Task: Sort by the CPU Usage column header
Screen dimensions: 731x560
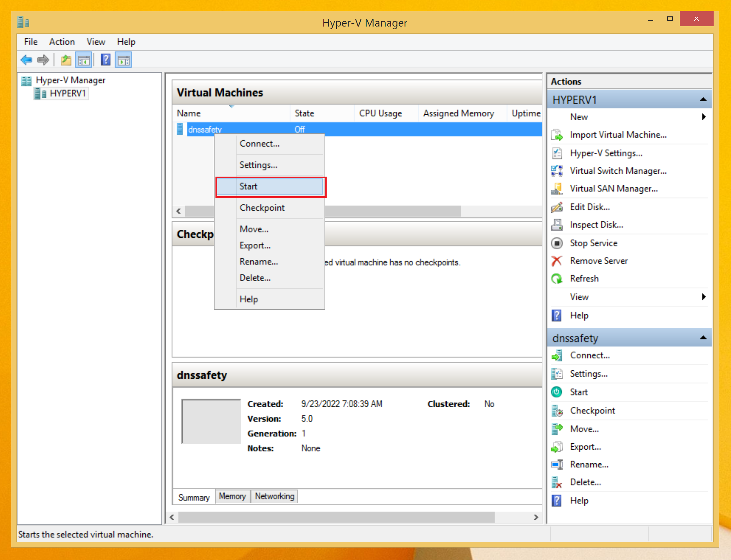Action: coord(386,113)
